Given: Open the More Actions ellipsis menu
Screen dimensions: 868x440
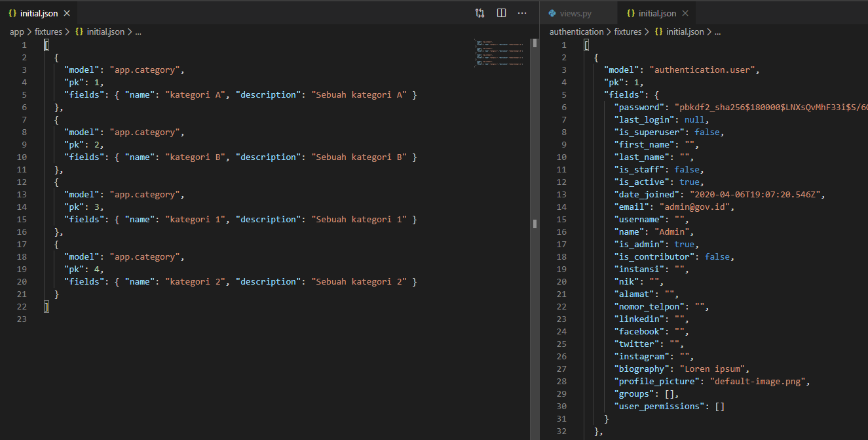Looking at the screenshot, I should tap(522, 13).
